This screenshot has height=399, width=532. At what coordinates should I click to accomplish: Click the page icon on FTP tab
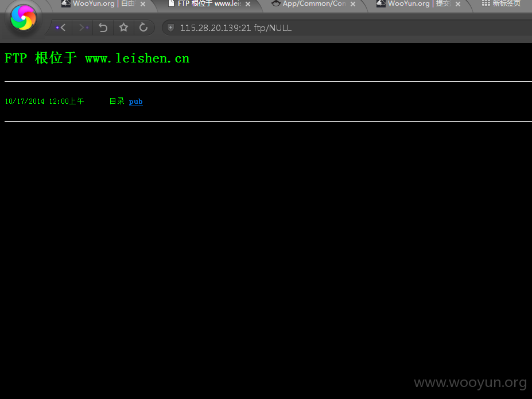tap(171, 3)
